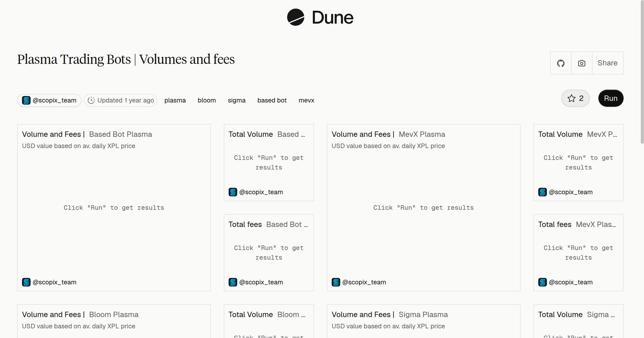Click 'Click "Run" to get results' in MevX chart
This screenshot has width=644, height=338.
423,208
